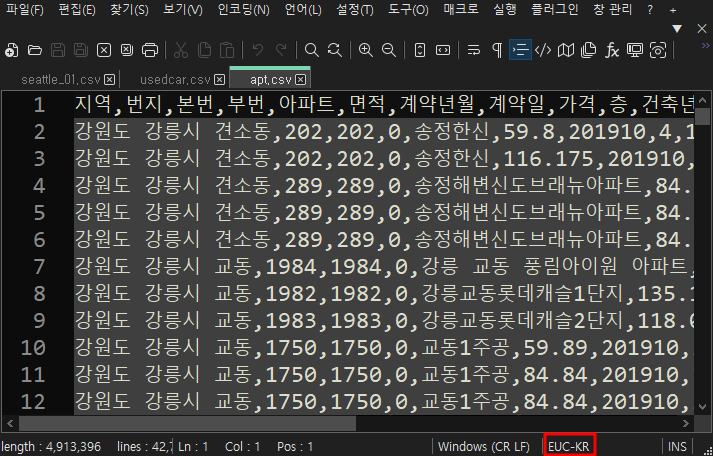Open the Function List fx icon
Viewport: 713px width, 456px height.
coord(612,50)
